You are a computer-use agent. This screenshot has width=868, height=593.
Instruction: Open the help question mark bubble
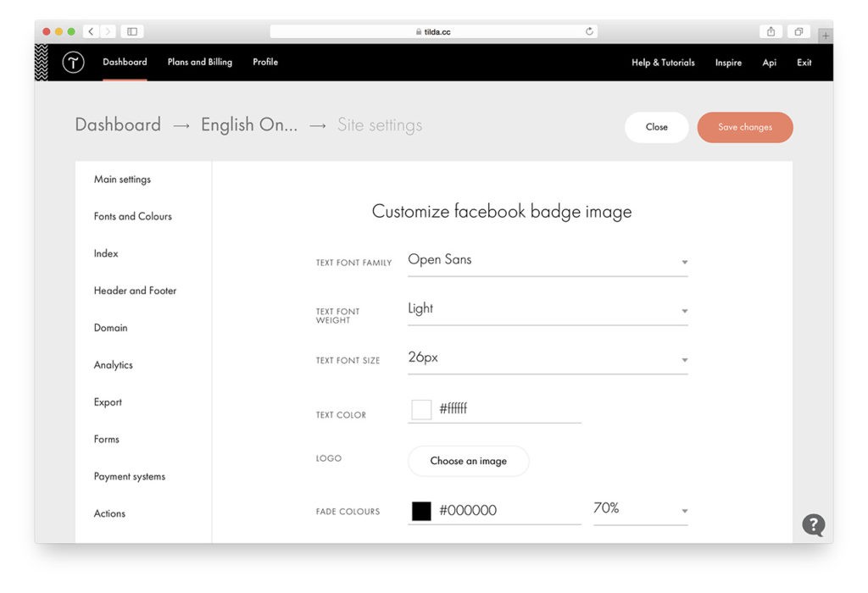click(x=813, y=524)
